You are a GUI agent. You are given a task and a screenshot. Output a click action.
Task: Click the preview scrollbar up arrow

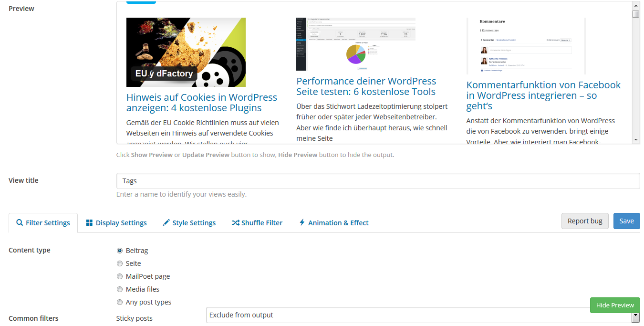(x=636, y=5)
